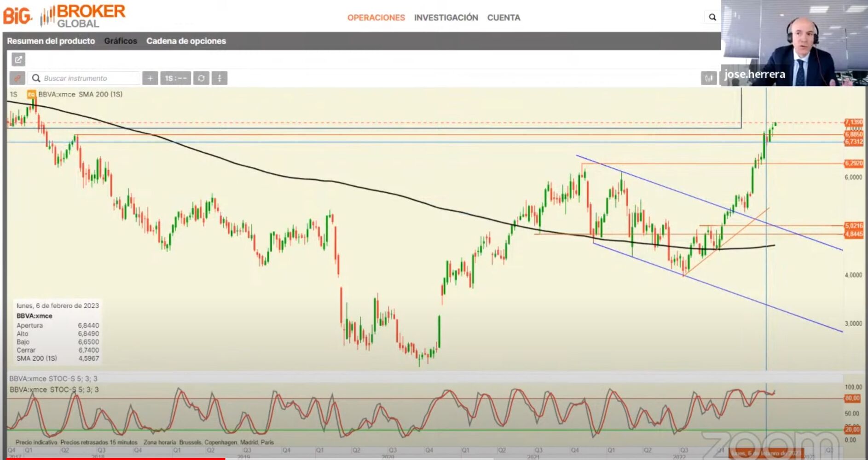The width and height of the screenshot is (868, 460).
Task: Focus the Buscar instrumento search field
Action: [x=84, y=78]
